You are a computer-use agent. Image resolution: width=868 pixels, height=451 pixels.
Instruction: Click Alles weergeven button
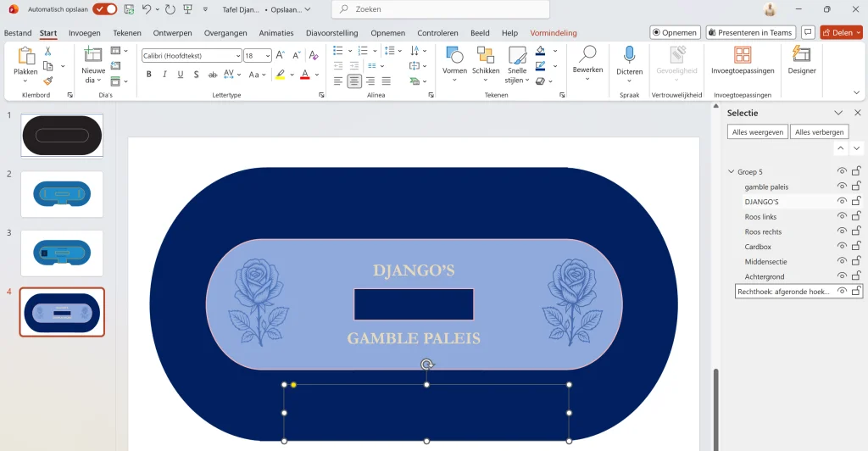tap(757, 131)
